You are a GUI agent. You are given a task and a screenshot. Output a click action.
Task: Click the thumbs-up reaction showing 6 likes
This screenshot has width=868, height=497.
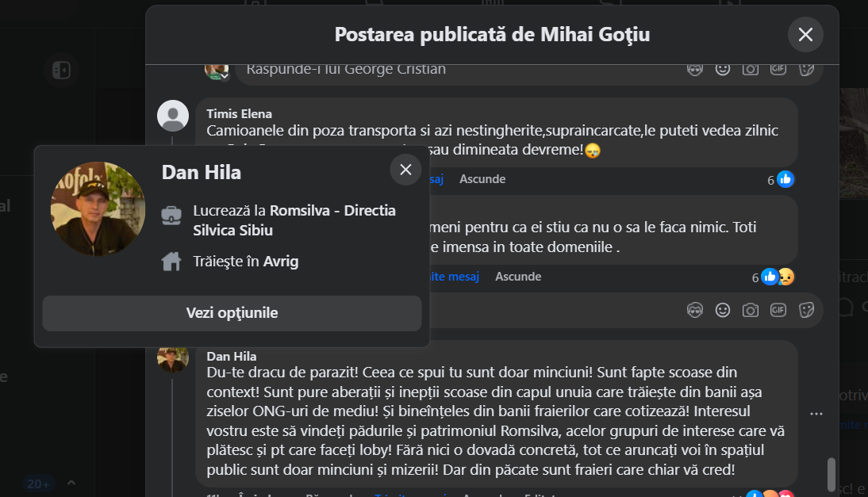[x=785, y=179]
